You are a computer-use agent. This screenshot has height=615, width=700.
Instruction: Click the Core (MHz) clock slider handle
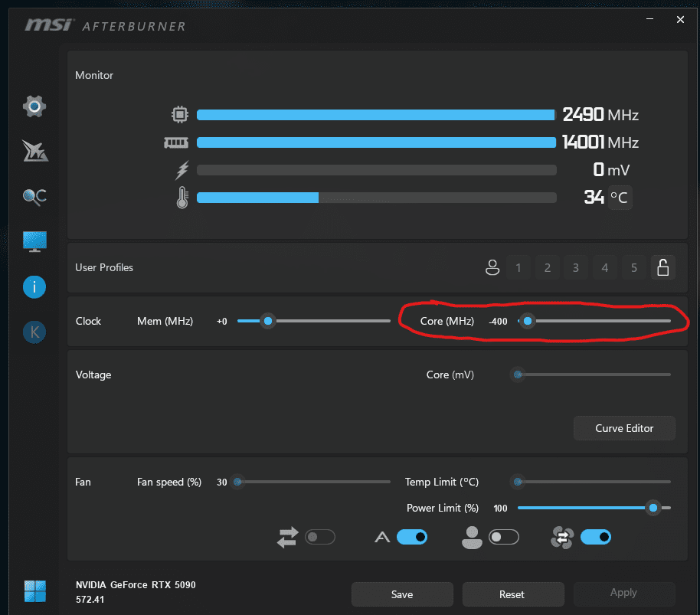528,321
